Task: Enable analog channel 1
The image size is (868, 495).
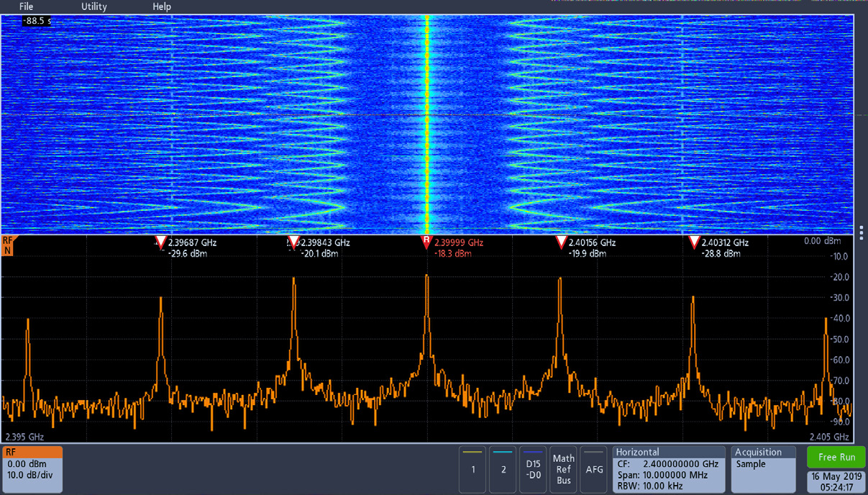Action: pos(473,469)
